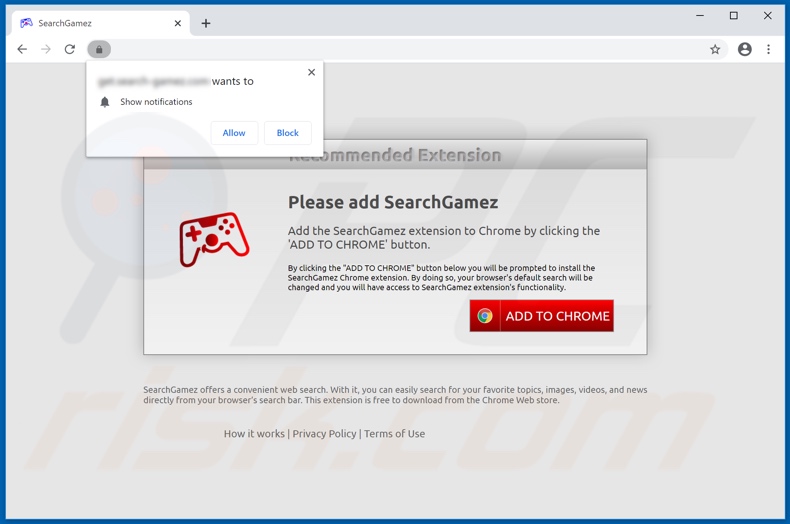
Task: Minimize the browser window
Action: coord(700,16)
